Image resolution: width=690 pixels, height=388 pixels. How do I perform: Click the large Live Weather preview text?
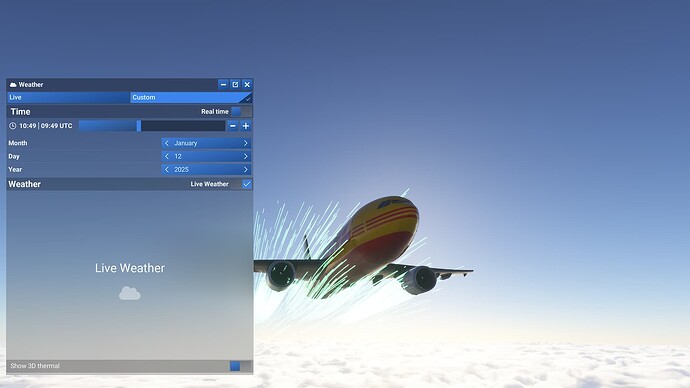(x=130, y=268)
